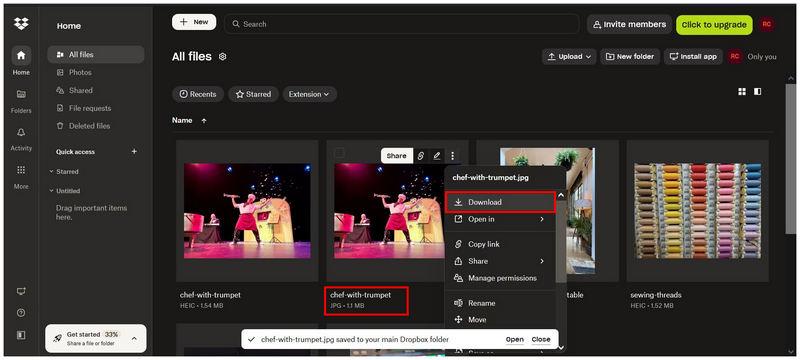Collapse the Starred section in sidebar
The height and width of the screenshot is (360, 800).
(x=52, y=172)
